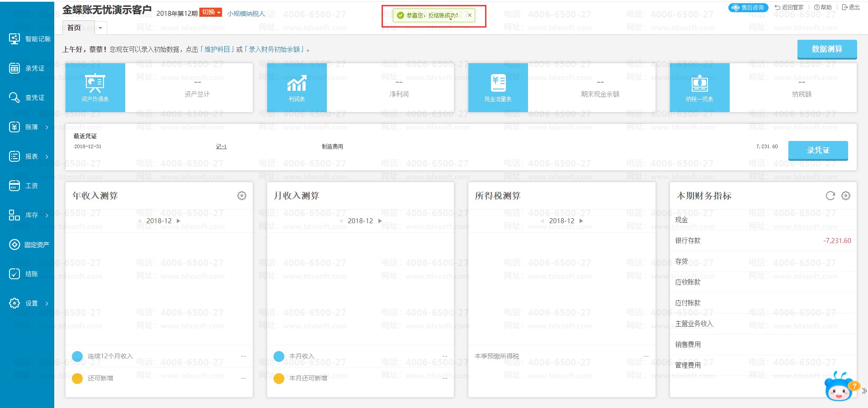Open the 纳税一览表 tax overview tile
Image resolution: width=868 pixels, height=408 pixels.
pos(699,88)
